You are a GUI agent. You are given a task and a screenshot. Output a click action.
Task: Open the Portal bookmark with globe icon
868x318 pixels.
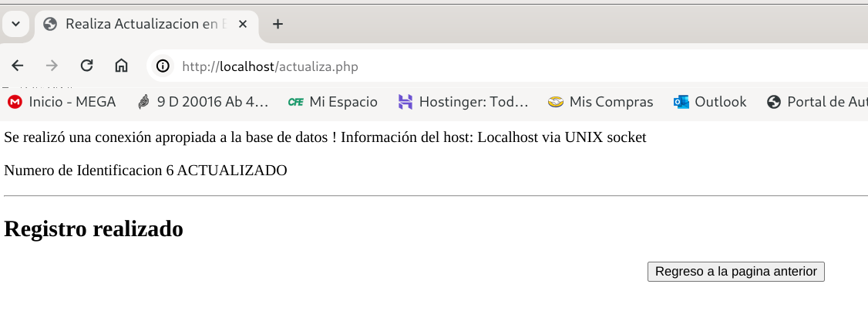pyautogui.click(x=817, y=102)
